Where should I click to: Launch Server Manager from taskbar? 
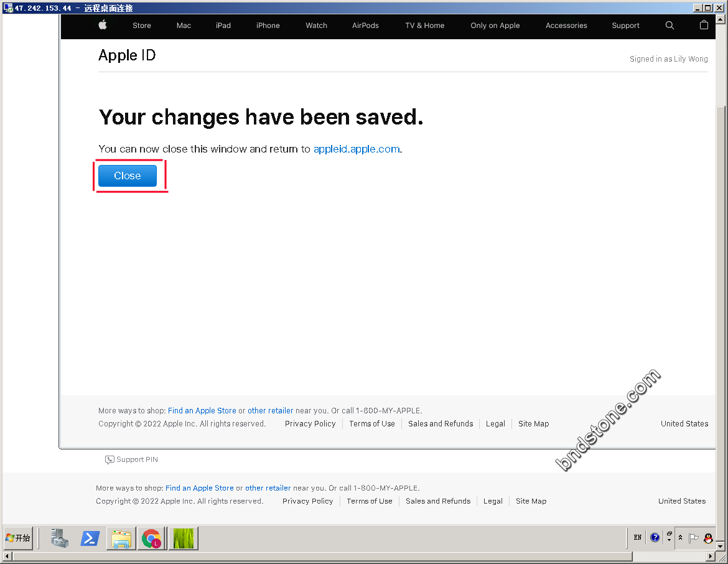click(60, 538)
